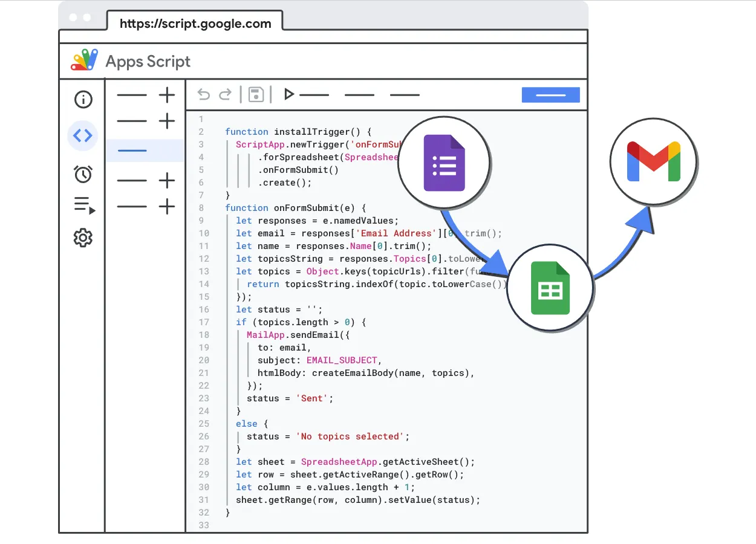Click "createEmailBody(name, topics)" call
Image resolution: width=756 pixels, height=544 pixels.
click(x=391, y=373)
